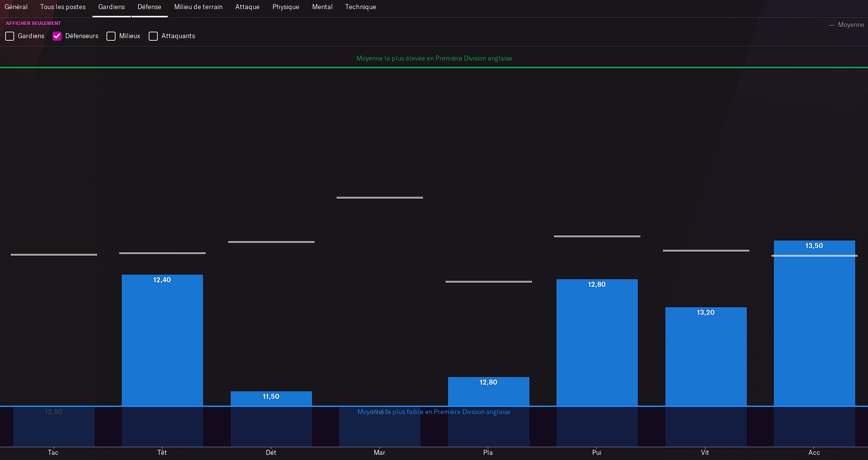Image resolution: width=868 pixels, height=460 pixels.
Task: Click the Têt axis label
Action: tap(162, 452)
